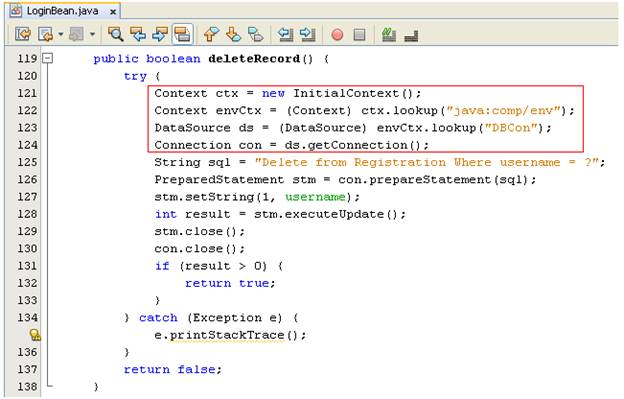Viewport: 624px width, 399px height.
Task: Click line number 138 in gutter
Action: 27,386
